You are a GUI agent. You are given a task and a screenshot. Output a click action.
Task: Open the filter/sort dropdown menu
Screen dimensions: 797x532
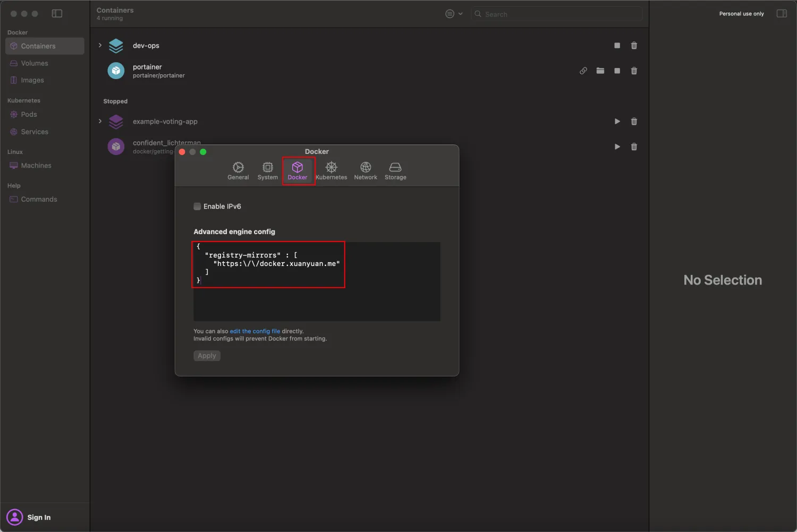coord(454,14)
